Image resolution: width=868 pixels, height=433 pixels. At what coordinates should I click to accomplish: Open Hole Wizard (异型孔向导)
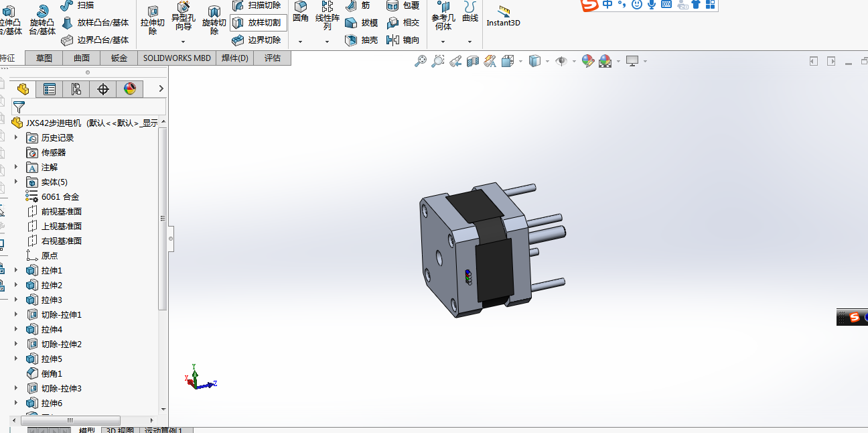pos(183,17)
